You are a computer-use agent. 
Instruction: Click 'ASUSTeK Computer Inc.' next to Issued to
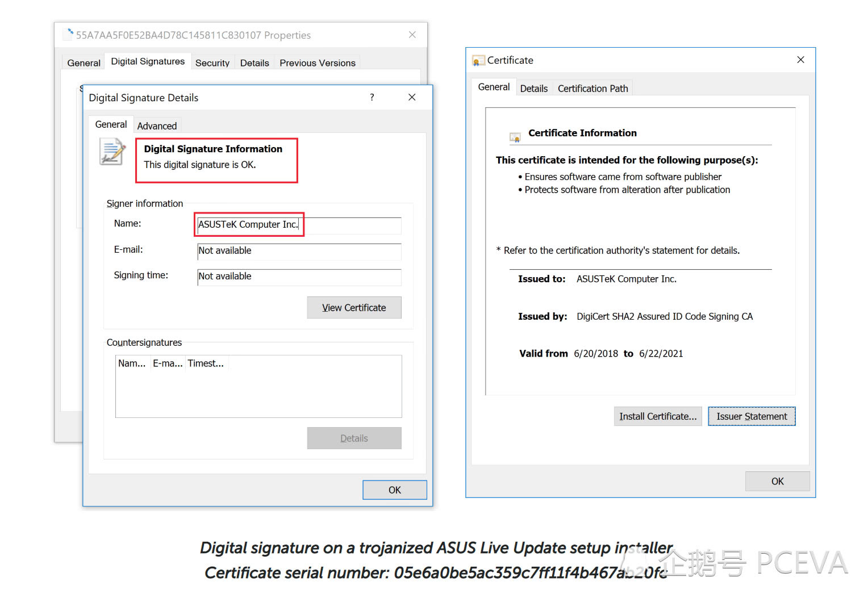click(x=627, y=279)
